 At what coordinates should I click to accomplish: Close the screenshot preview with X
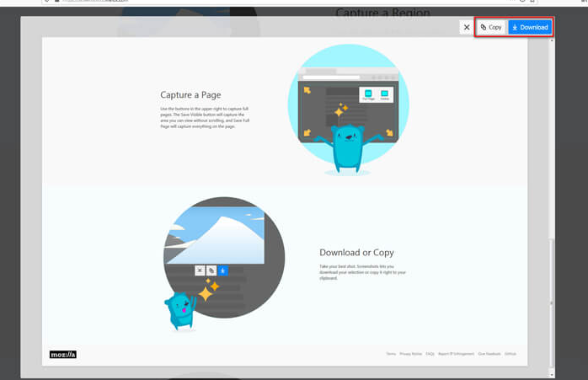coord(467,27)
